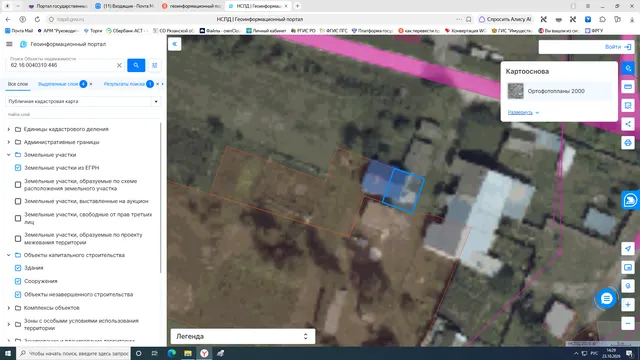Expand Единицы кадастрового деления folder
Image resolution: width=640 pixels, height=360 pixels.
9,129
